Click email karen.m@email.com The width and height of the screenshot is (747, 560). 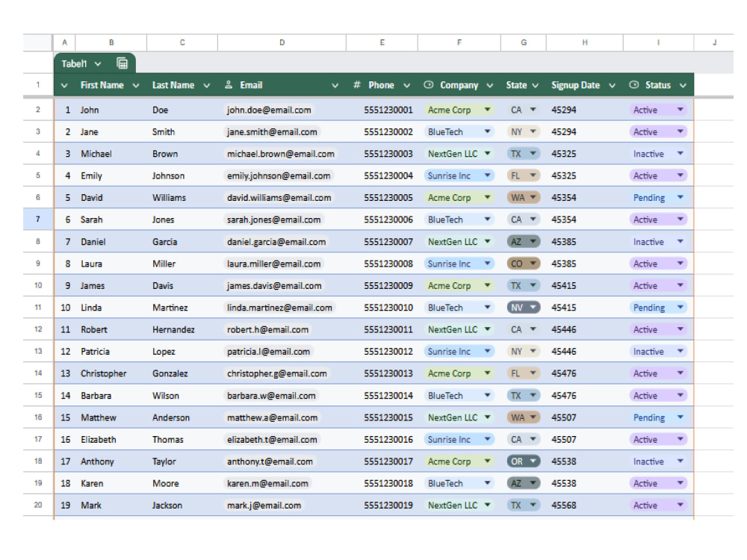[267, 483]
